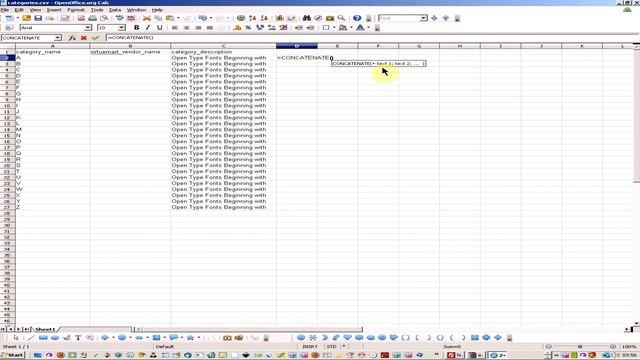Click the Undo icon
Image resolution: width=640 pixels, height=360 pixels.
tap(202, 18)
